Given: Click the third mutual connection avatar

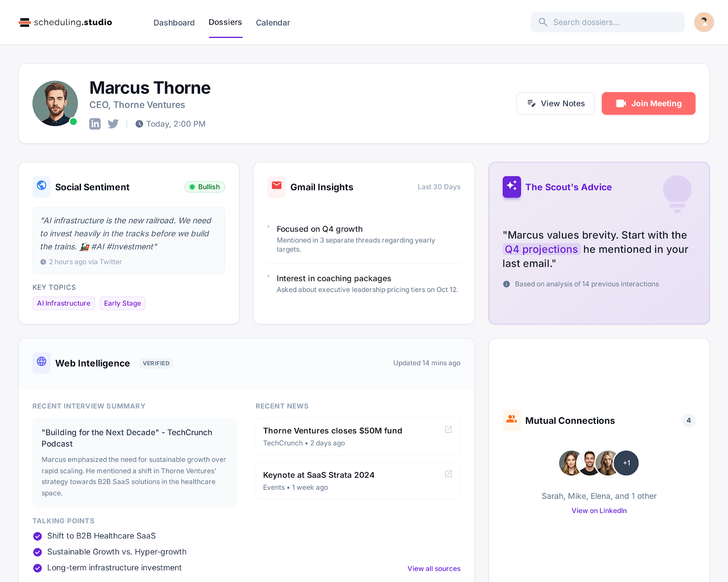Looking at the screenshot, I should 607,463.
